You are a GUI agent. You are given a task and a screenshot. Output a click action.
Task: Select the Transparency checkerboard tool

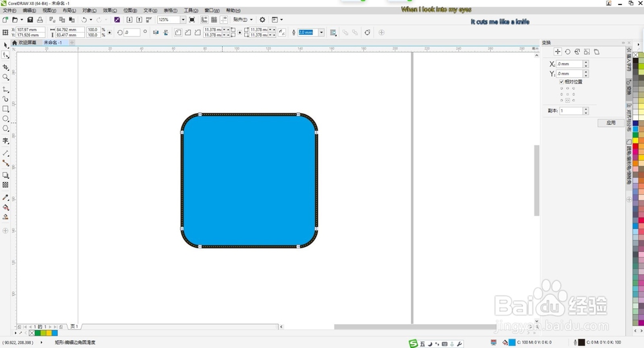point(6,185)
